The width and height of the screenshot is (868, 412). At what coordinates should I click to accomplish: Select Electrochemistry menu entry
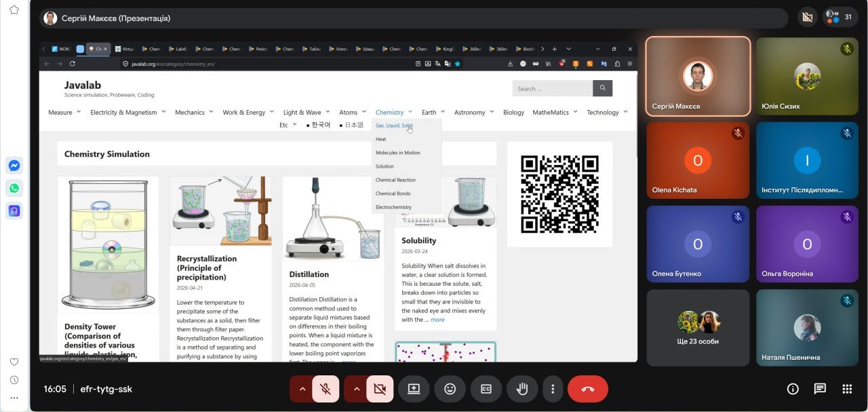point(393,207)
